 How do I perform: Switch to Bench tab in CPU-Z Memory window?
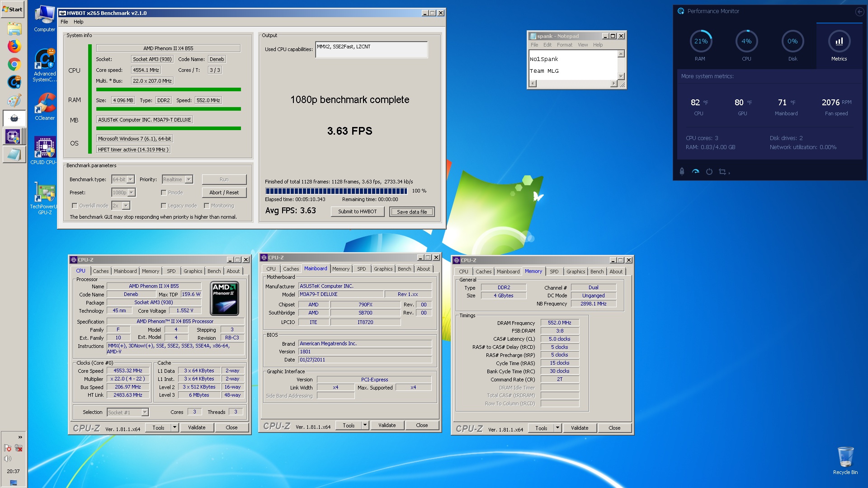pos(597,272)
